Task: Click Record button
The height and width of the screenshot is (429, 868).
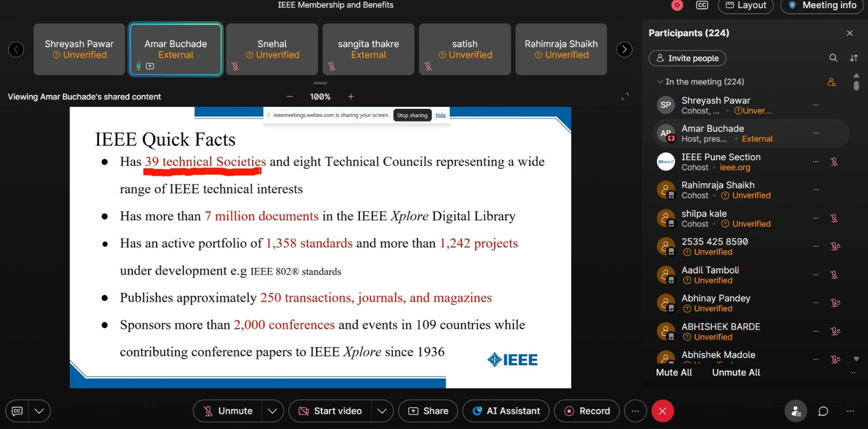Action: coord(588,411)
